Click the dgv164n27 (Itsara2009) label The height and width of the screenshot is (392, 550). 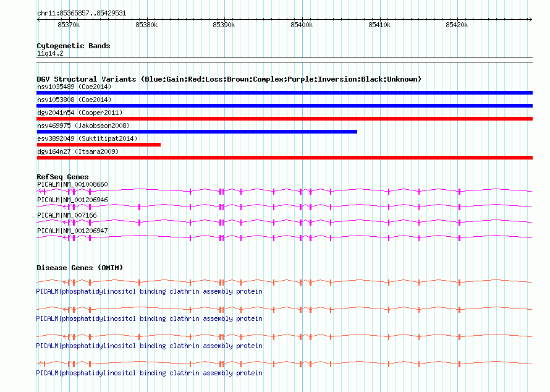click(78, 151)
